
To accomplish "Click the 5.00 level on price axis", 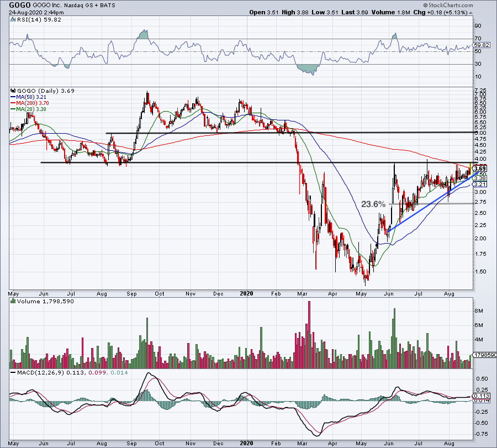I will [x=481, y=133].
